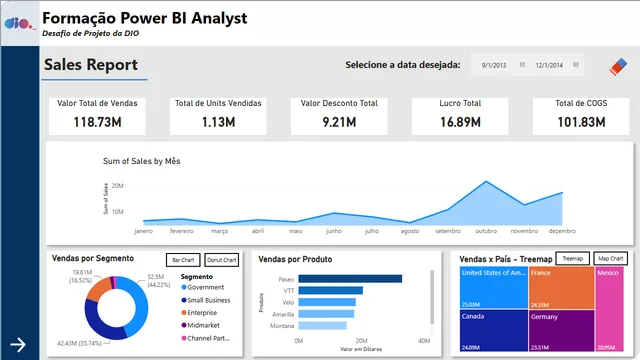Image resolution: width=640 pixels, height=360 pixels.
Task: Click the Vendas por Segmento title
Action: click(x=93, y=258)
